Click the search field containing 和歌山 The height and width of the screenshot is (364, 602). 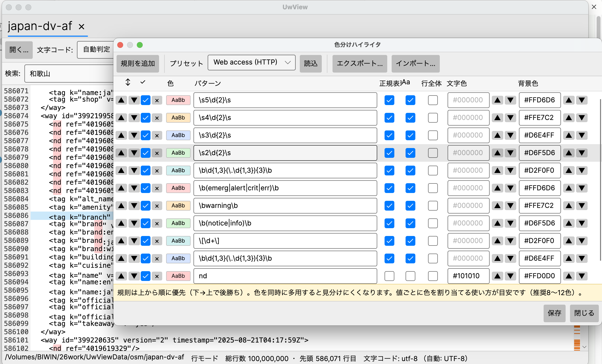click(x=69, y=74)
